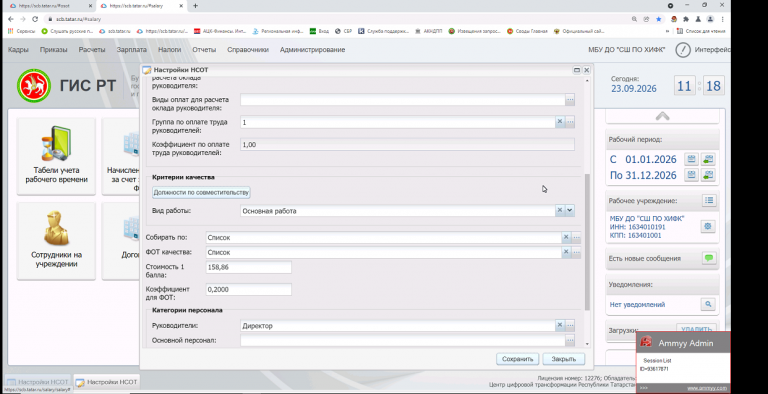Click the Должности по совместительству button

pos(201,193)
